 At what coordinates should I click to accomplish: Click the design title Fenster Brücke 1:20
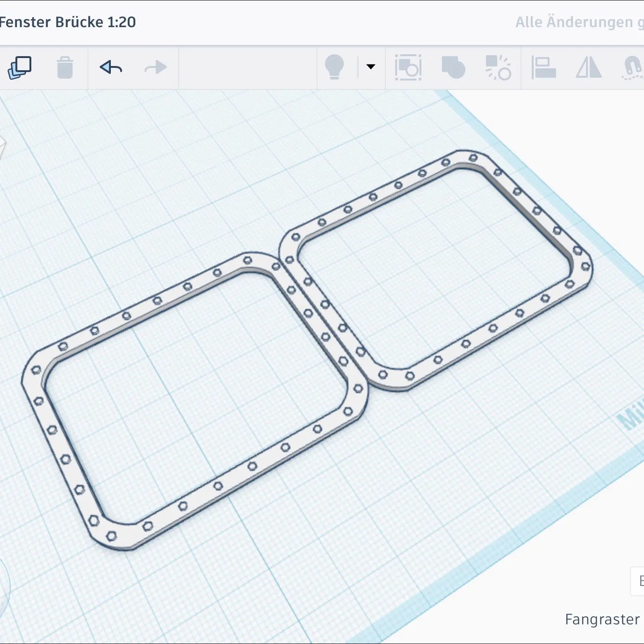pyautogui.click(x=68, y=22)
